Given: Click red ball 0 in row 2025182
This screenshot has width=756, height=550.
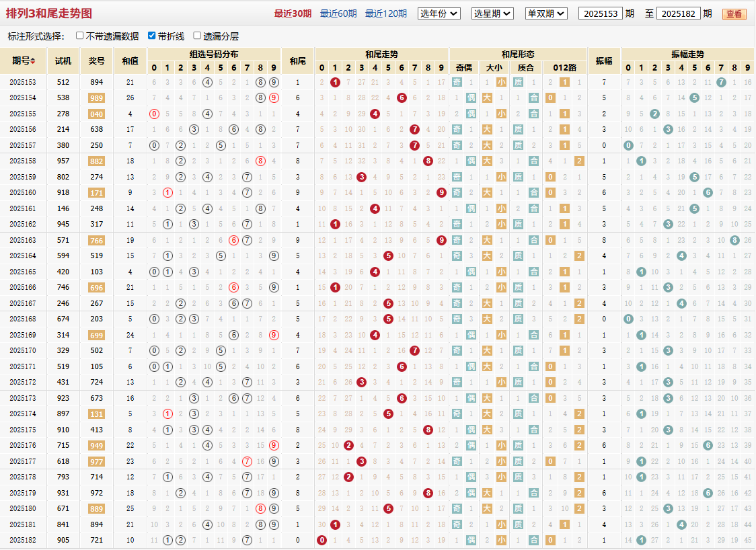Looking at the screenshot, I should point(322,541).
